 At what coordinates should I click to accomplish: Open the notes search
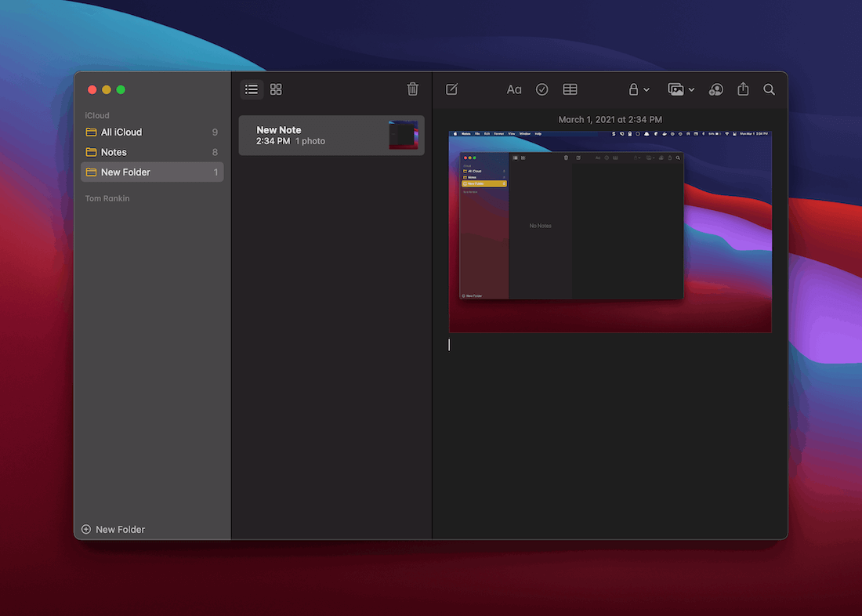coord(769,89)
